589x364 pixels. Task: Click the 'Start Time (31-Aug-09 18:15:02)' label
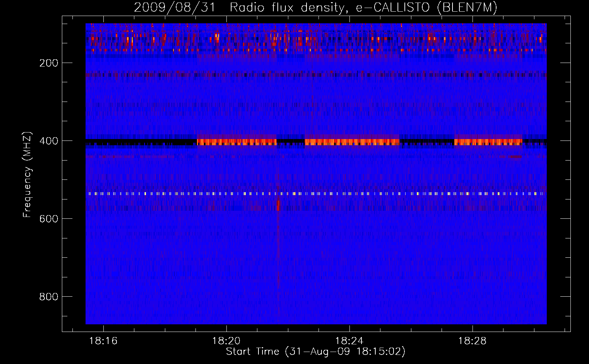[x=316, y=352]
